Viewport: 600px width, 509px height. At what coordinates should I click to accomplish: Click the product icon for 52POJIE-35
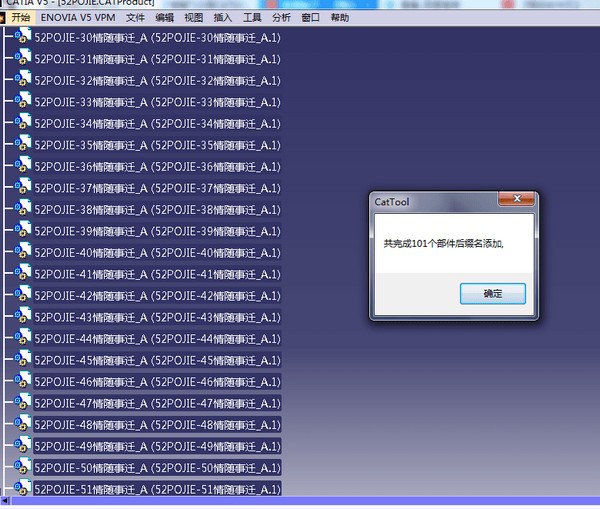23,143
